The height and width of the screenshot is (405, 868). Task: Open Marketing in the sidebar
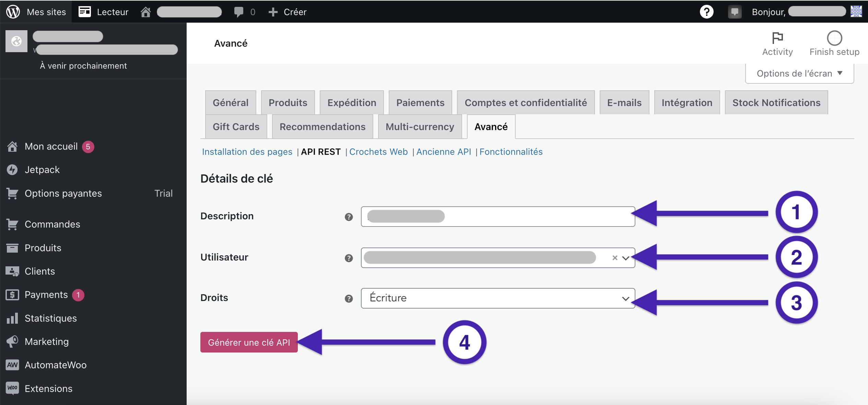click(x=47, y=342)
